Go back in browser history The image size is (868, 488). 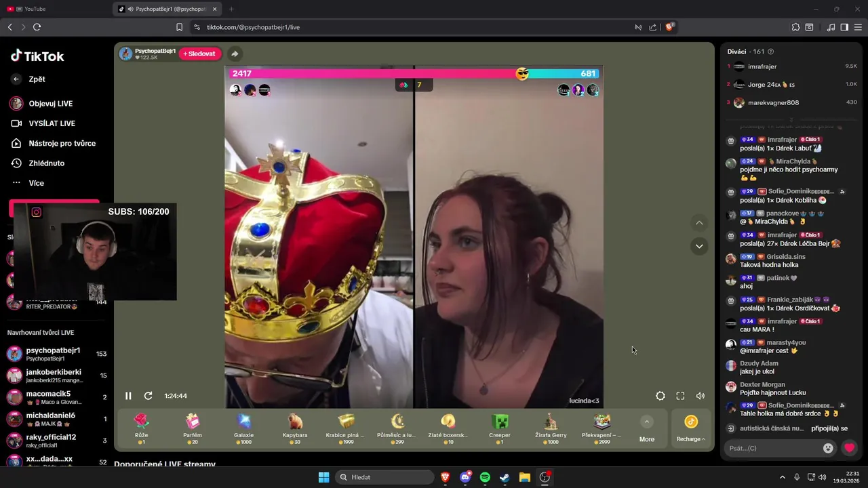pyautogui.click(x=10, y=27)
